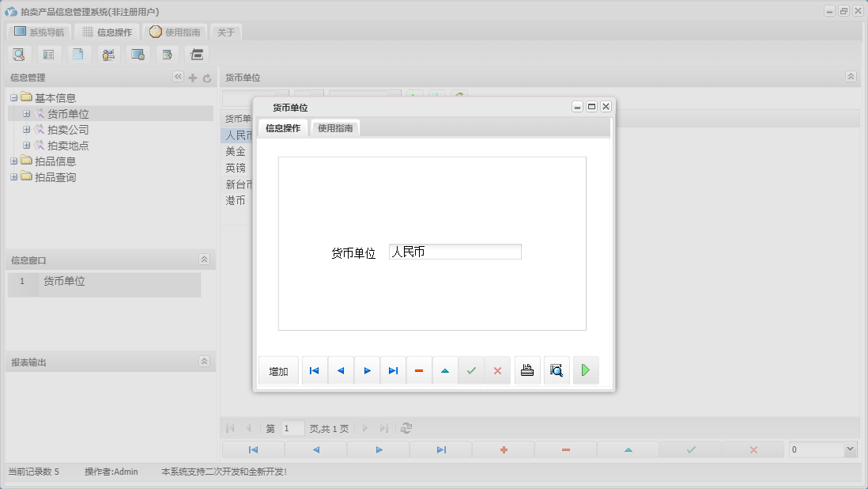Click the green execute arrow in the dialog

tap(586, 370)
